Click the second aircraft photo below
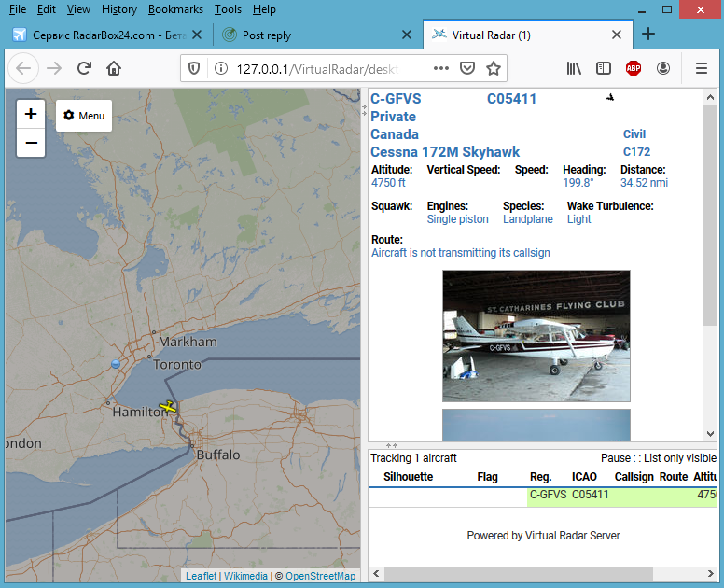 536,425
